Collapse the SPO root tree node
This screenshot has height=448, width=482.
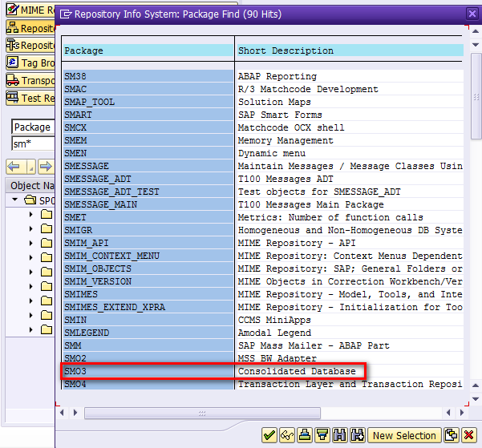point(14,200)
